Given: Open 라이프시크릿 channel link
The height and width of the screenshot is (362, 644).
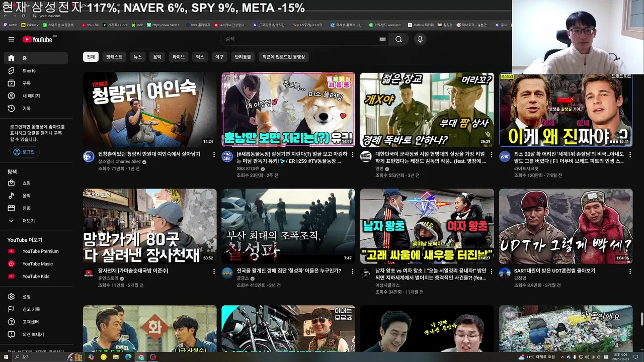Looking at the screenshot, I should 526,169.
